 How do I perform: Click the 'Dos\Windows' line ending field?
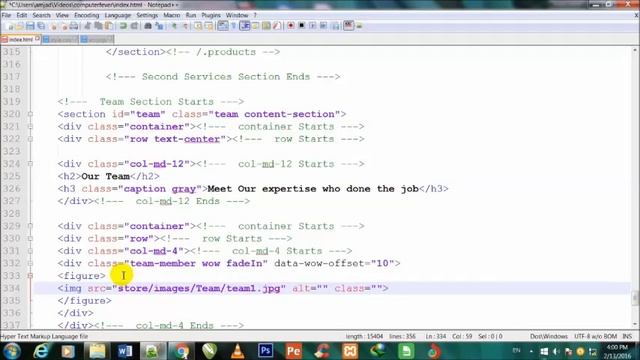(x=549, y=336)
